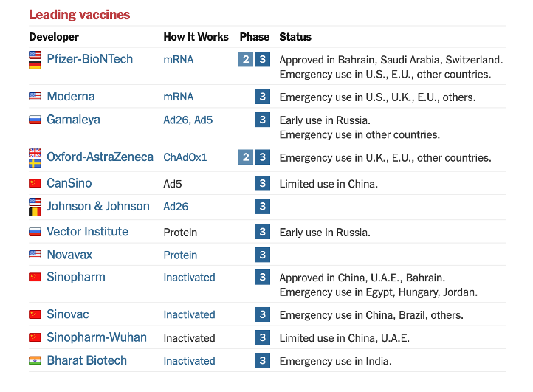Click the Phase column header

click(x=255, y=37)
